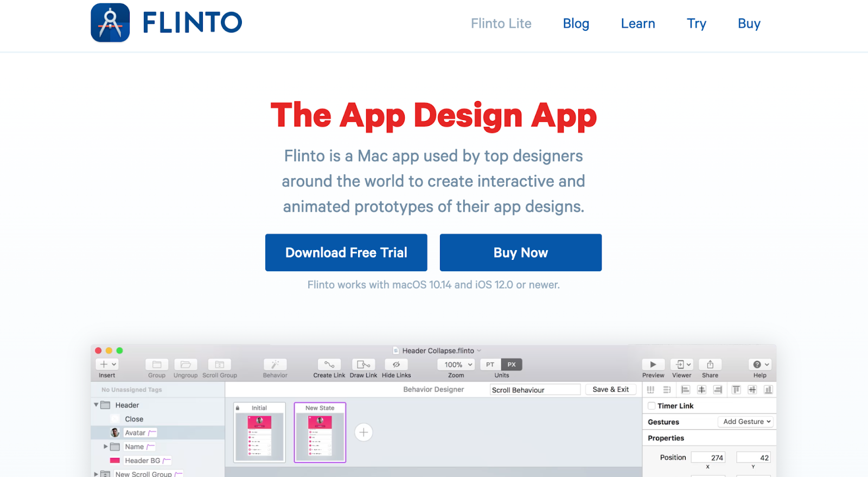Click the FLINTO wordmark link
Image resolution: width=868 pixels, height=477 pixels.
click(x=192, y=23)
